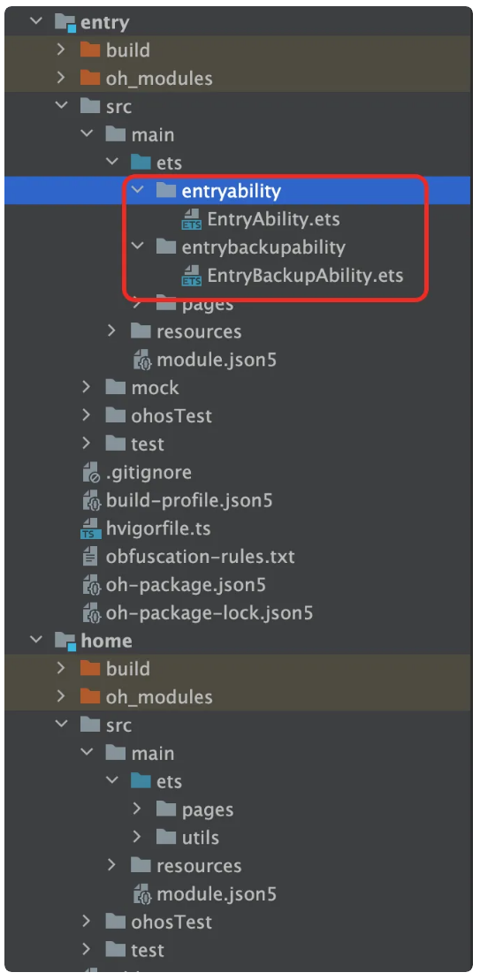Collapse the entryability folder chevron
Viewport: 480px width, 980px height.
(x=138, y=191)
